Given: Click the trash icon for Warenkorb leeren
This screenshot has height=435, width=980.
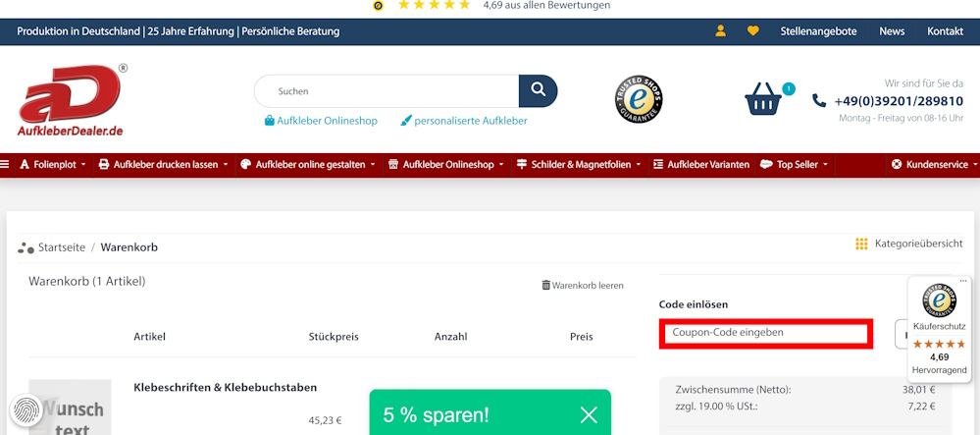Looking at the screenshot, I should click(x=545, y=286).
